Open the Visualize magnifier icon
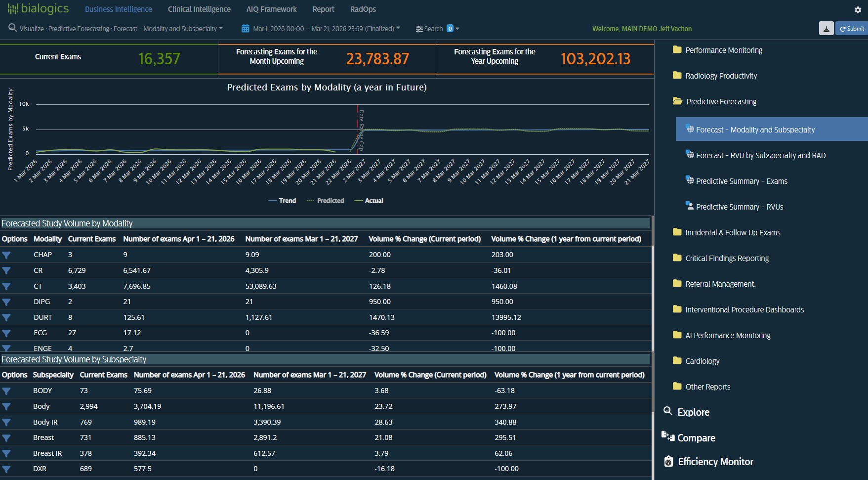 click(12, 28)
